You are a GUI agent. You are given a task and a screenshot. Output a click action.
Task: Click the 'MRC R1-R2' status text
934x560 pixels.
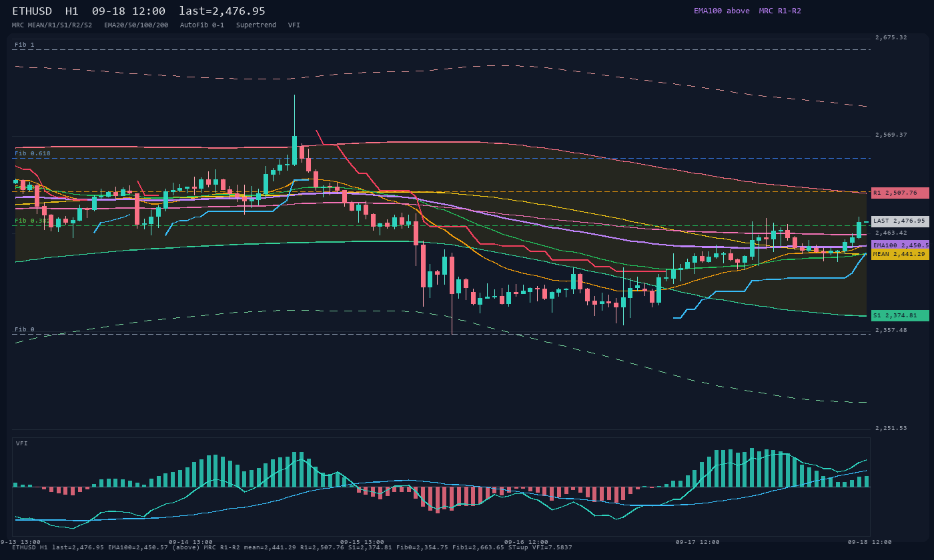tap(780, 11)
